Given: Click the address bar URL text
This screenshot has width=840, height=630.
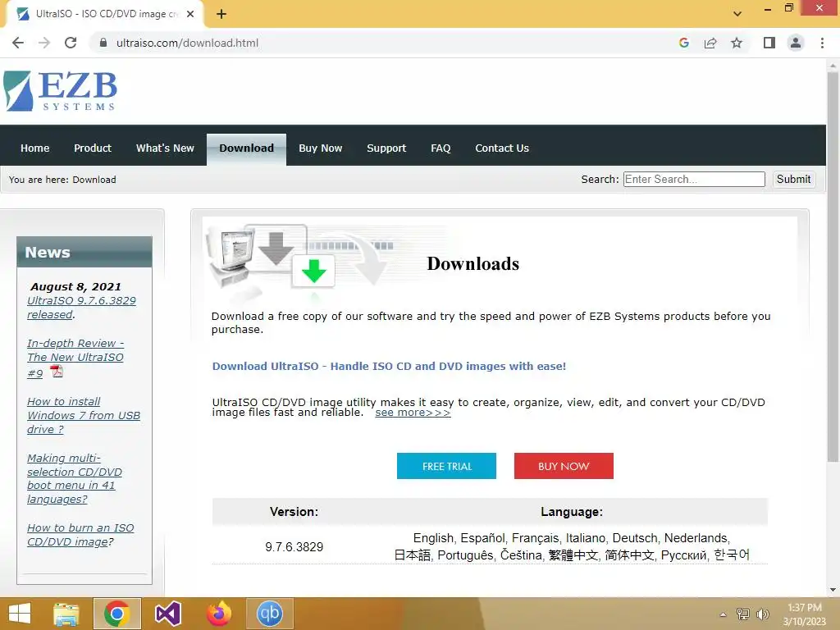Looking at the screenshot, I should click(x=188, y=43).
